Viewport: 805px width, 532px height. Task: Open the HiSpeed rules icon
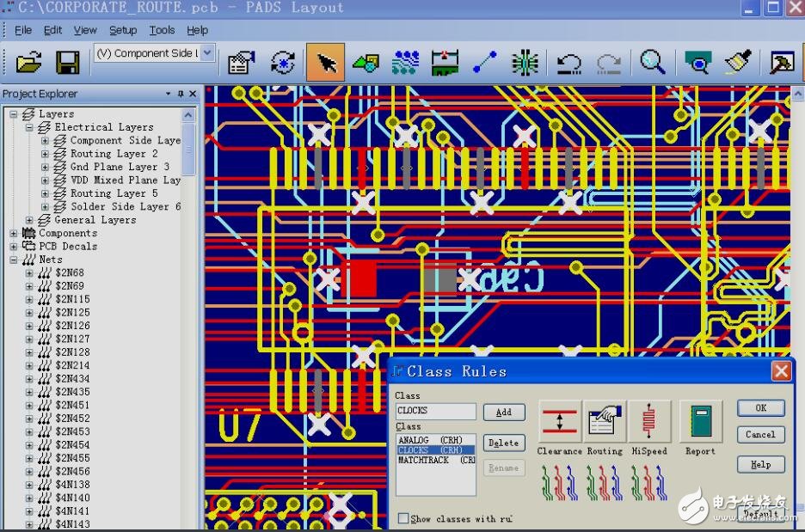click(x=649, y=421)
